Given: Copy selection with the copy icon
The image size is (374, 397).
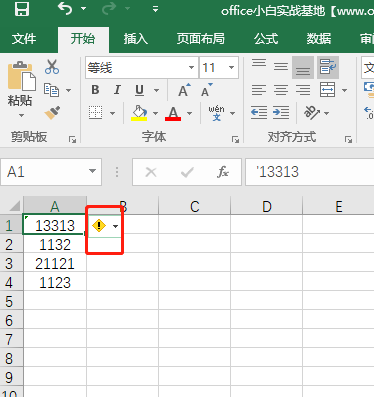Looking at the screenshot, I should tap(52, 90).
